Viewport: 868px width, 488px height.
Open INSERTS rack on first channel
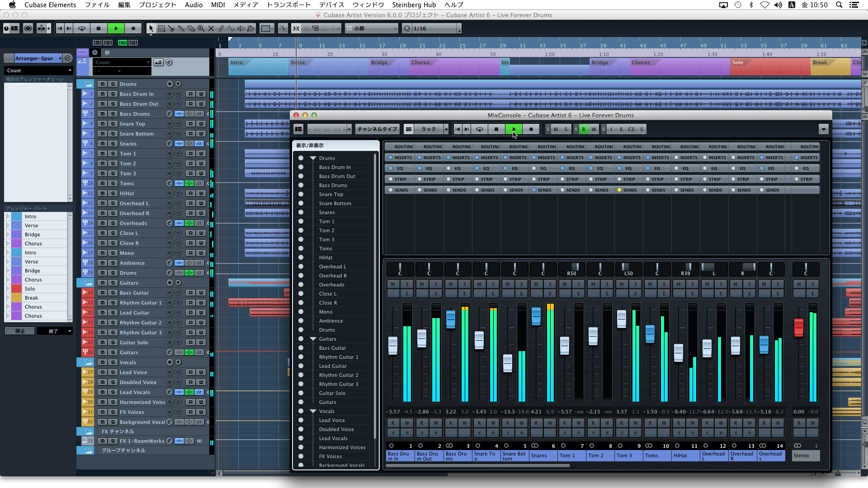coord(399,158)
